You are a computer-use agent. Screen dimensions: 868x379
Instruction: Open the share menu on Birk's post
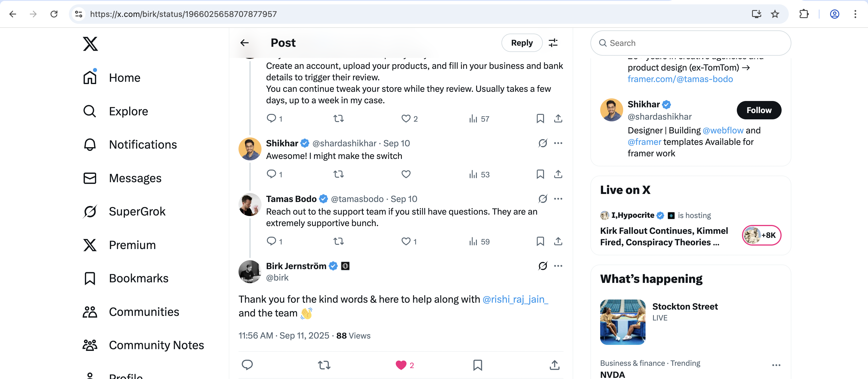(x=555, y=365)
